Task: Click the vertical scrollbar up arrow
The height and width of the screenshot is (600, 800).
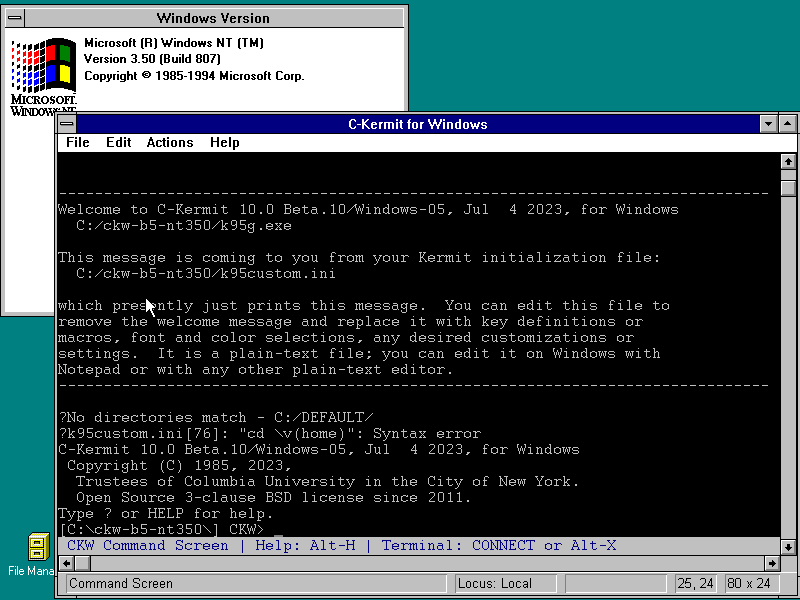Action: [x=788, y=162]
